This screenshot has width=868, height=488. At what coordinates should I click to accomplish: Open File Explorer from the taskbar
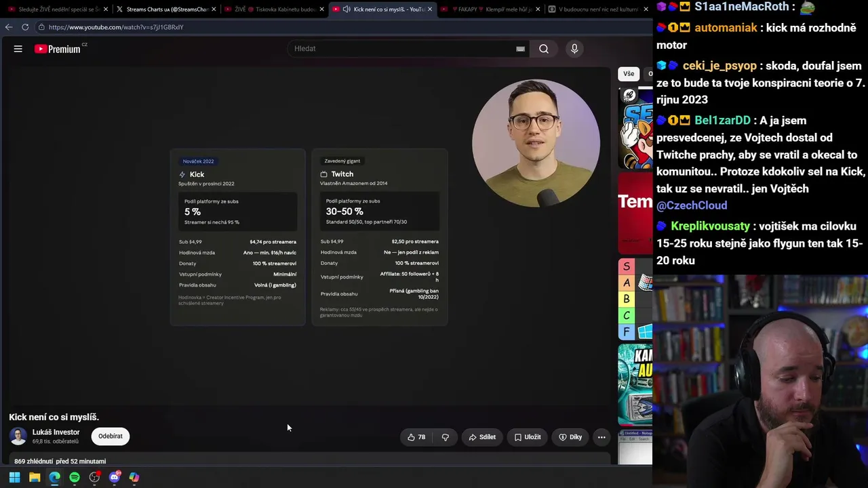[x=35, y=477]
